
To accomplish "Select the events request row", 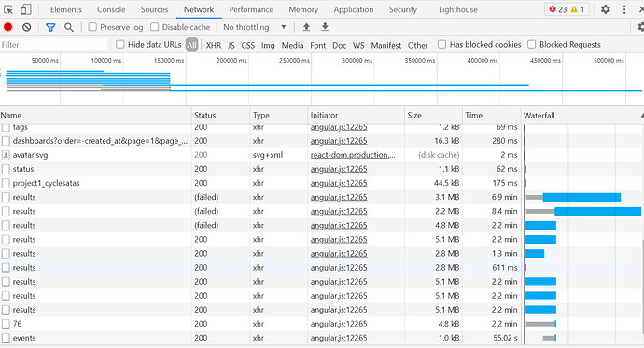I will coord(322,338).
